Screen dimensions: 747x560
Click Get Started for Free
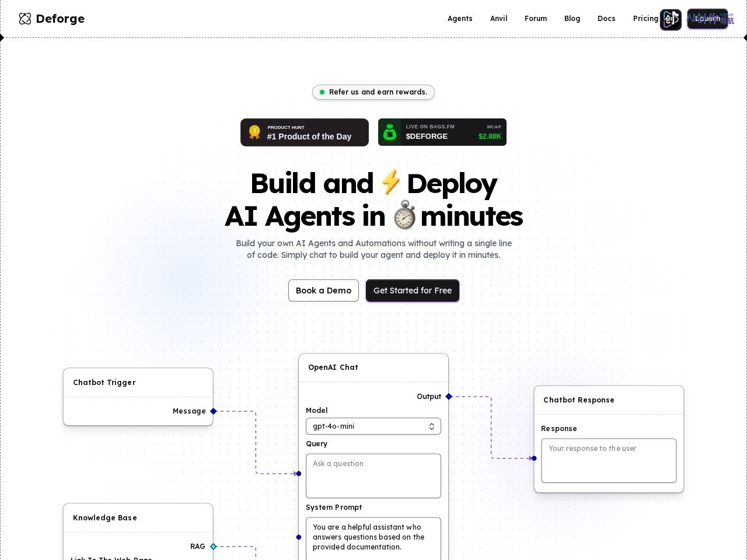click(413, 290)
